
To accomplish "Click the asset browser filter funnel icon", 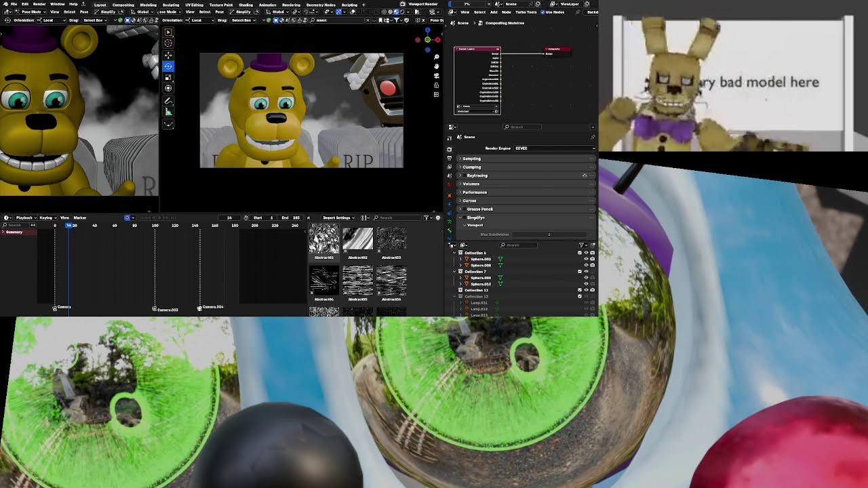I will [x=427, y=218].
